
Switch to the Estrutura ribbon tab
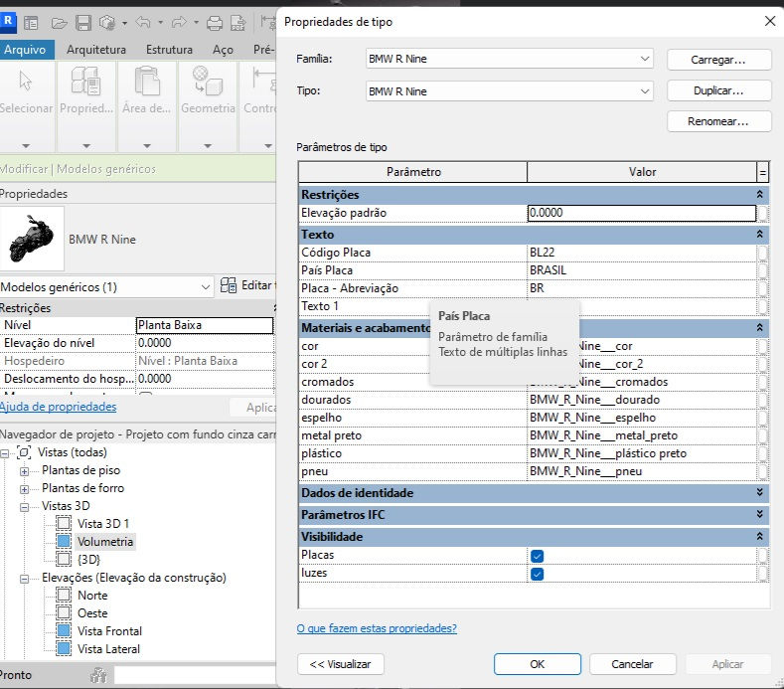tap(169, 50)
